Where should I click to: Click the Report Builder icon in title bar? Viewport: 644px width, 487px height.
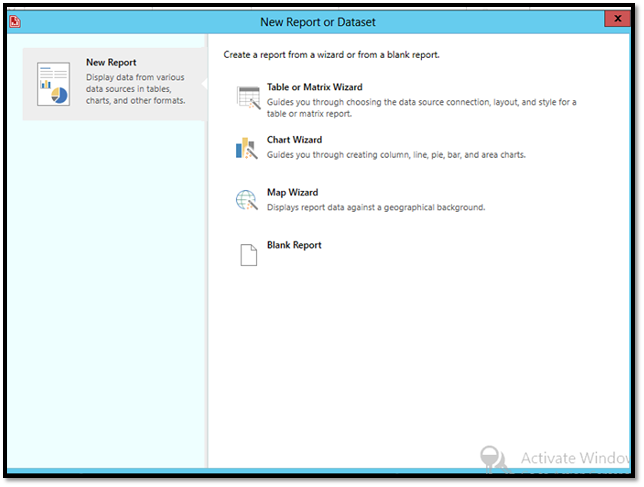click(14, 19)
